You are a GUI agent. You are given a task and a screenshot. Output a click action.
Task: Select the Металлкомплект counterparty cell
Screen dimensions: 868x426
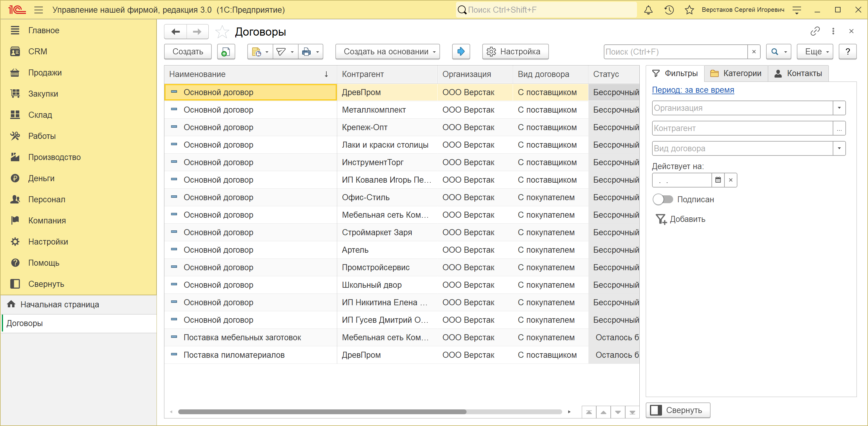tap(387, 110)
